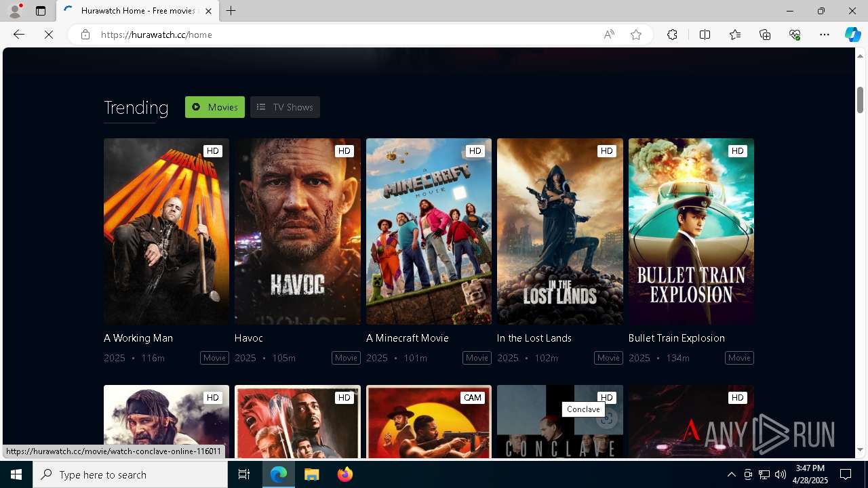868x488 pixels.
Task: Click the Havoc title link
Action: tap(249, 338)
